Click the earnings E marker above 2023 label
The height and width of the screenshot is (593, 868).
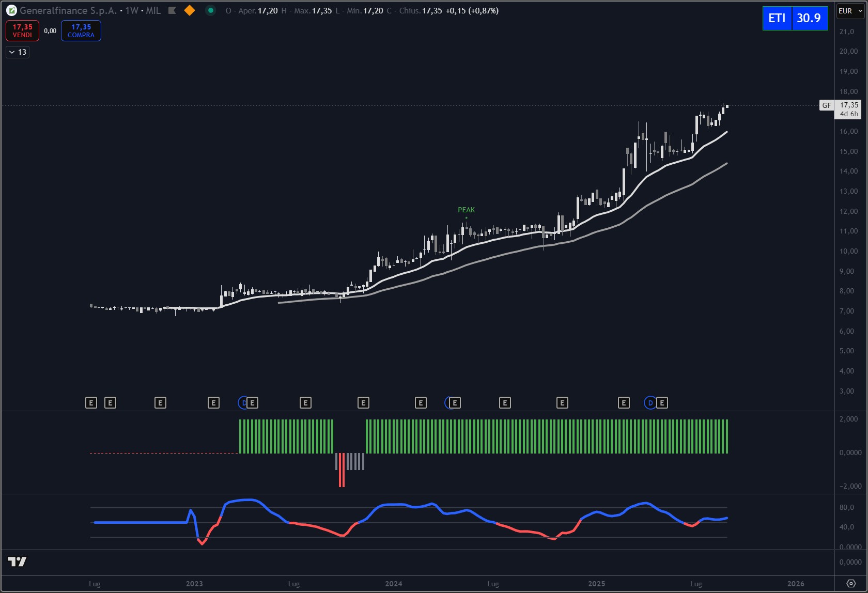click(213, 403)
